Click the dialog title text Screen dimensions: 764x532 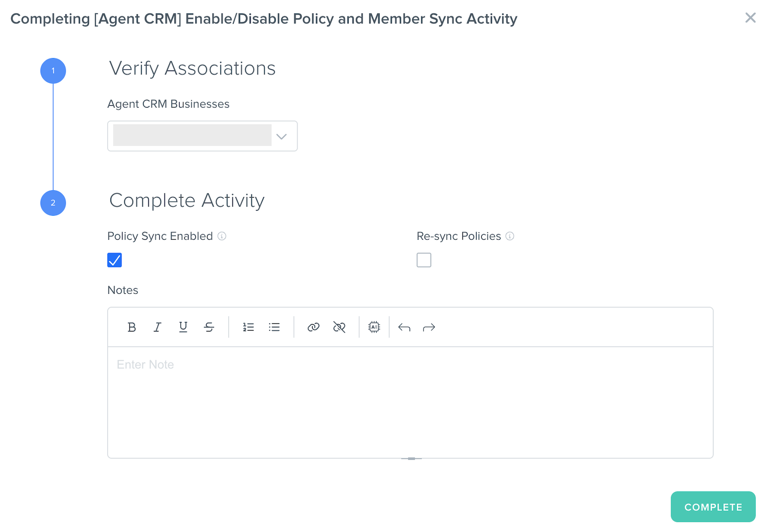pos(264,19)
